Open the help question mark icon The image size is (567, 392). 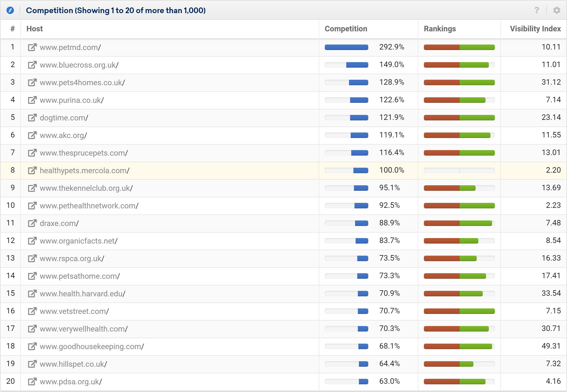click(537, 10)
